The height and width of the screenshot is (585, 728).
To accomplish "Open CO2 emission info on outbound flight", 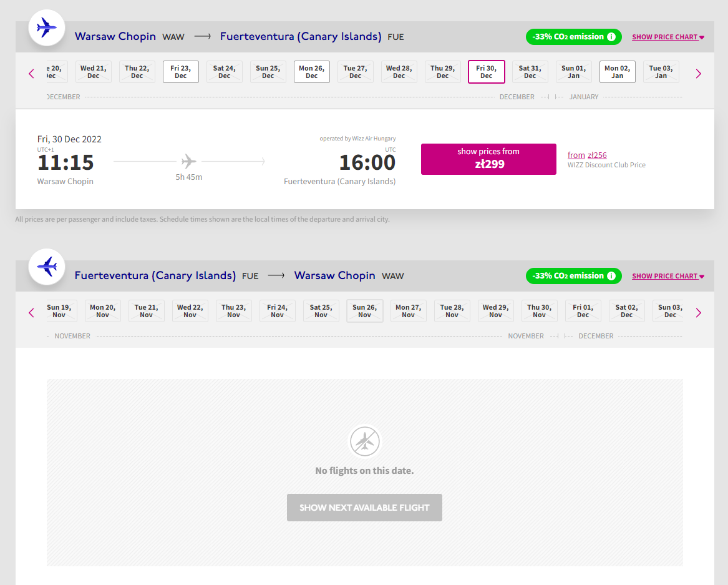I will tap(611, 37).
